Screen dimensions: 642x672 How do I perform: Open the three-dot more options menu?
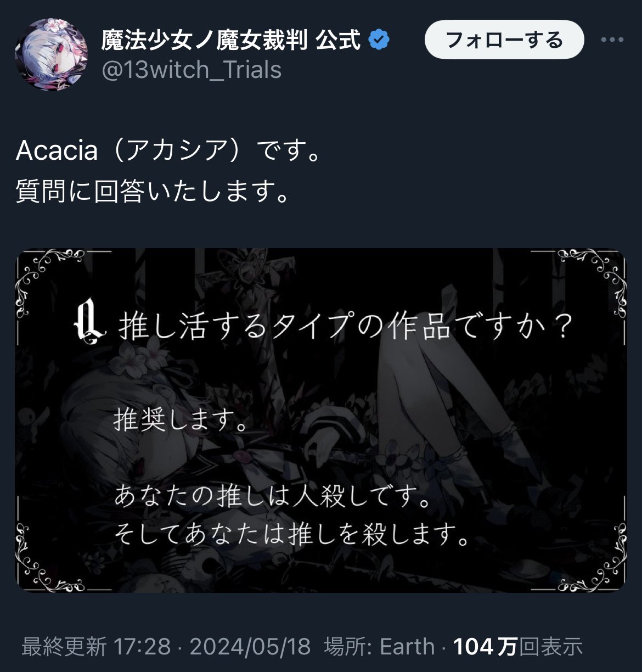coord(612,40)
